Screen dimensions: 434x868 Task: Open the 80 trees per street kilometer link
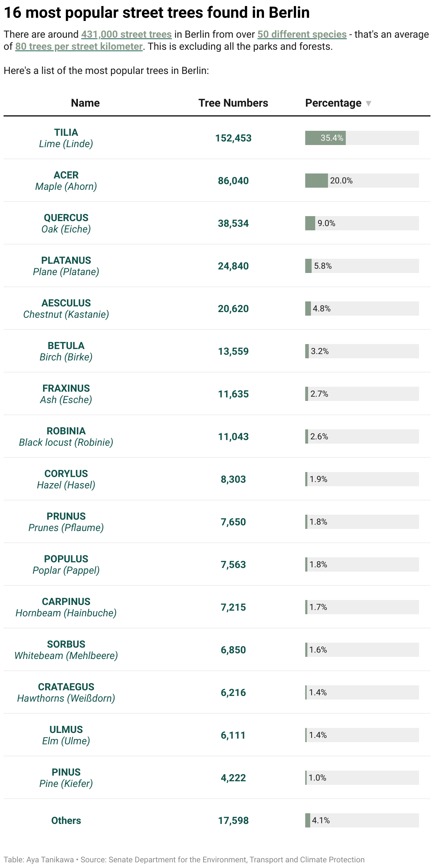(x=79, y=47)
